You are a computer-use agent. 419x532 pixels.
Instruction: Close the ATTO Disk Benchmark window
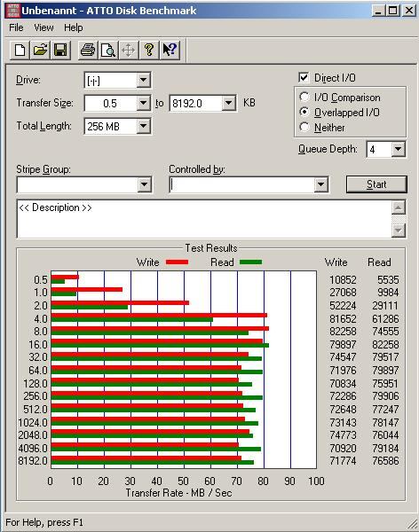(x=409, y=10)
